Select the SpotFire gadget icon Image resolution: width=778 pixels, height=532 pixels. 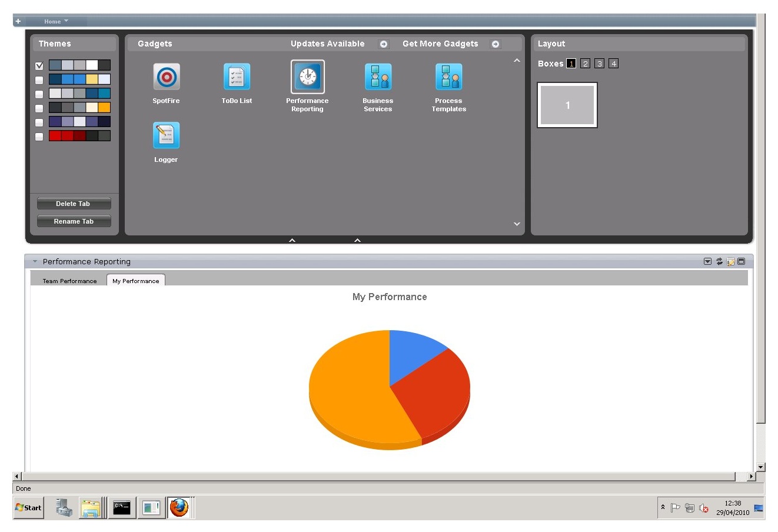tap(167, 77)
